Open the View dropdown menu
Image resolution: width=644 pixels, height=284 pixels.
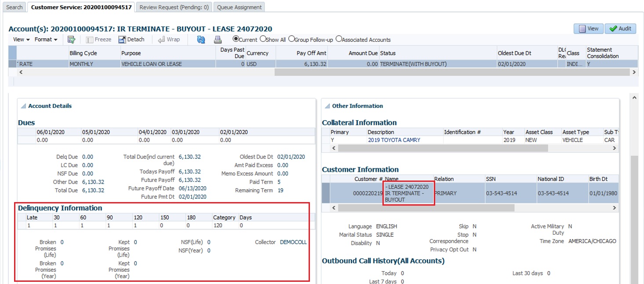pos(21,39)
